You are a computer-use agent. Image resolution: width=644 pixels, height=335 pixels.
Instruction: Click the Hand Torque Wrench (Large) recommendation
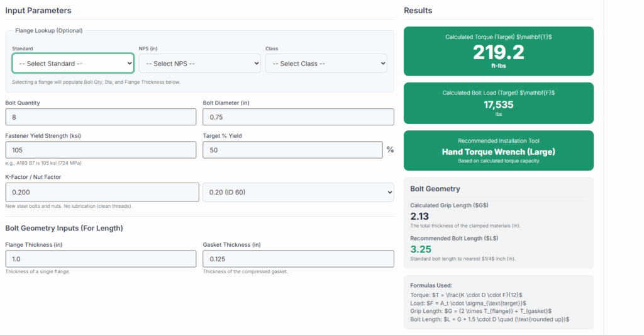[x=498, y=152]
